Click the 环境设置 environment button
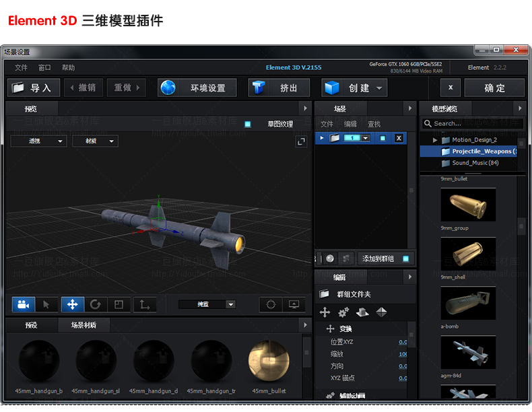 [x=197, y=88]
